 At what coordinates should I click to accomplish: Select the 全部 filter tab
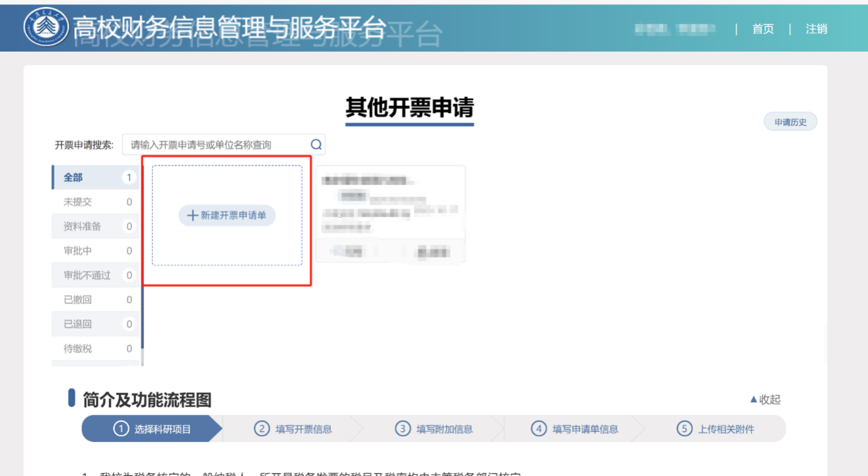74,178
